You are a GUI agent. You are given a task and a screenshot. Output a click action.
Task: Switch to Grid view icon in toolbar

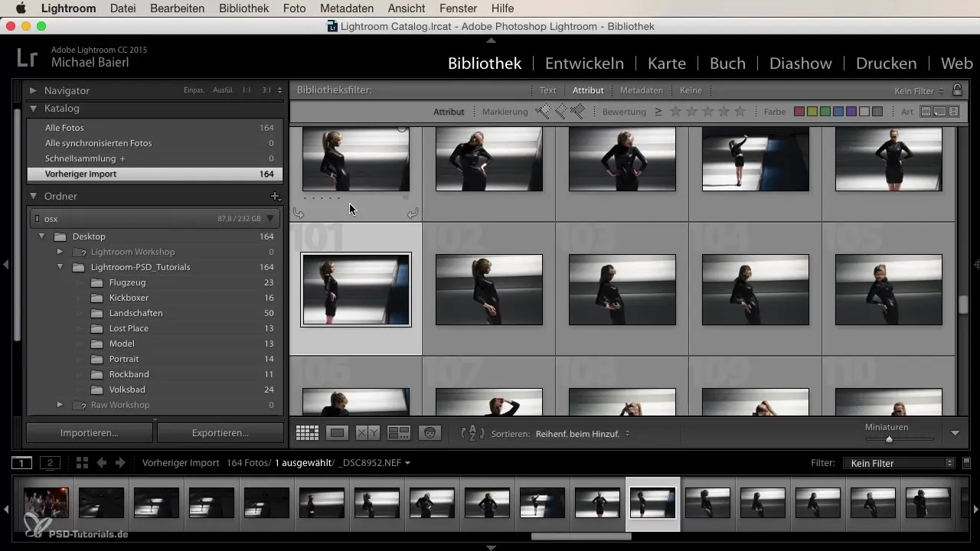click(307, 433)
